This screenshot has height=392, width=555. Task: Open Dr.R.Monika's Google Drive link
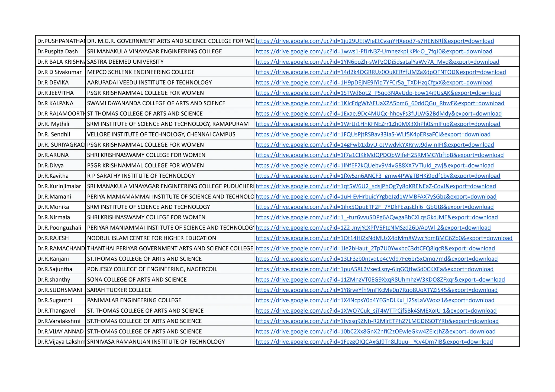click(375, 207)
